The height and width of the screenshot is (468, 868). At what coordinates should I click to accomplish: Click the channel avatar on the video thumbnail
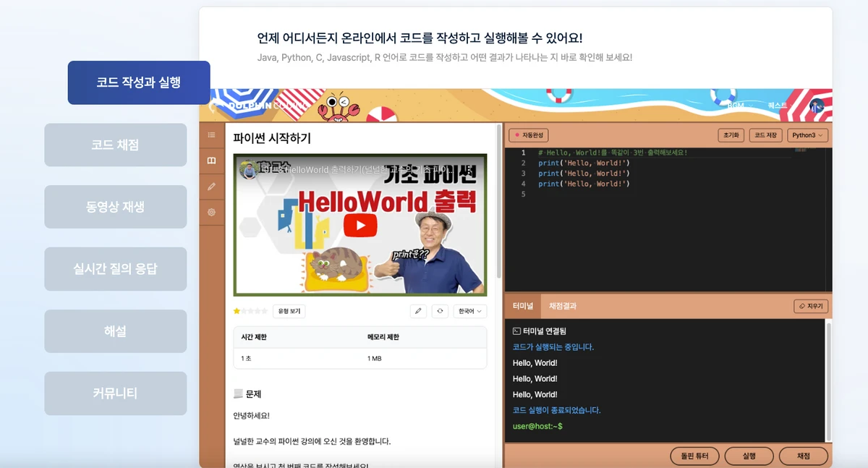click(x=248, y=169)
